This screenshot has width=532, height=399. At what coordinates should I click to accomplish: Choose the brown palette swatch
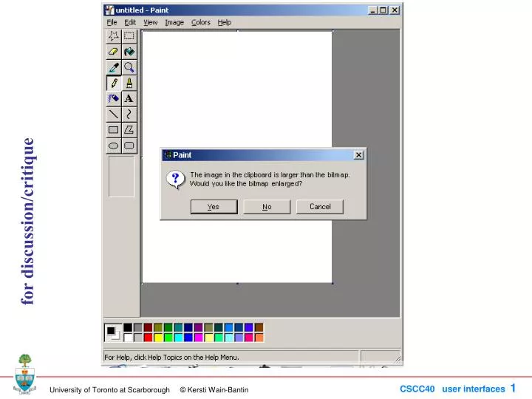[x=259, y=327]
